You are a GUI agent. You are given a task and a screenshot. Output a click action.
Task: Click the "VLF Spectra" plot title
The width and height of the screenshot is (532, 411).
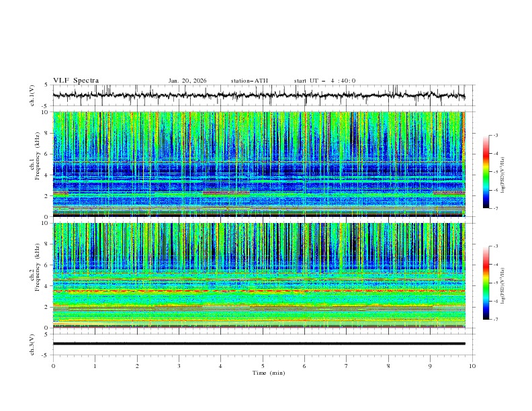76,81
